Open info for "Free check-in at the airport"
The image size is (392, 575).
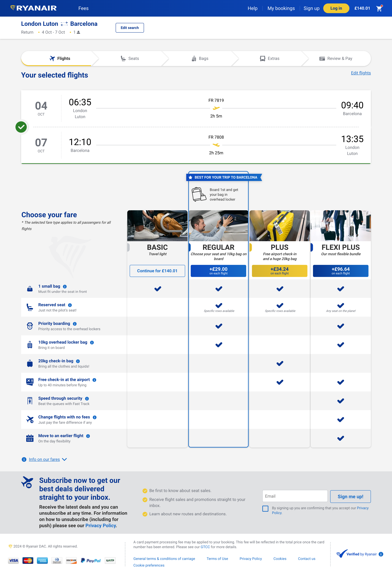94,380
